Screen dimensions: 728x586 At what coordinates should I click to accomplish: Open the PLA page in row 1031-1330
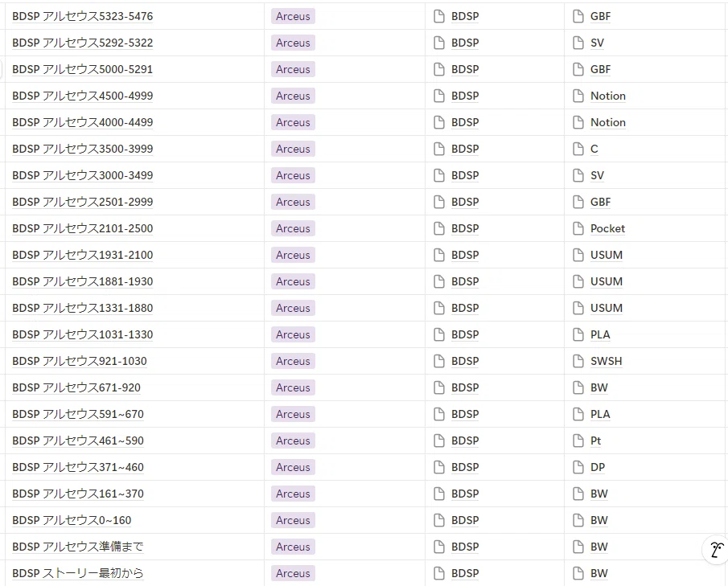(x=600, y=334)
